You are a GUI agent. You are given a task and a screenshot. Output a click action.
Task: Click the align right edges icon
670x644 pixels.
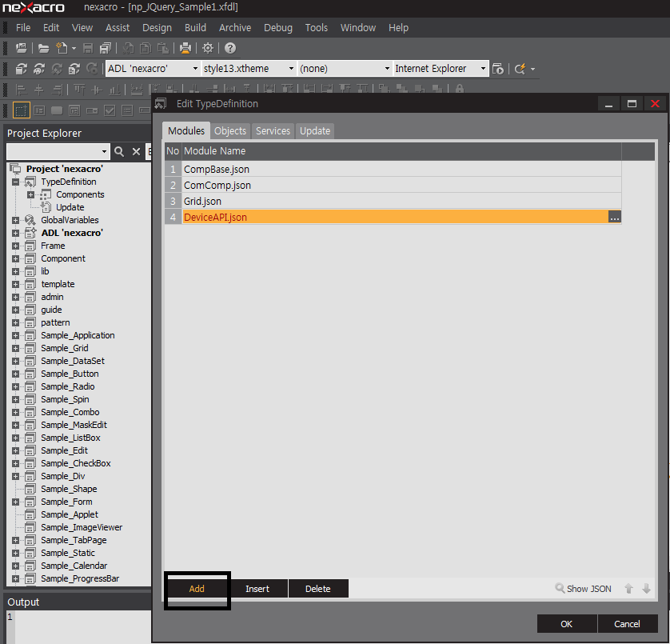58,90
